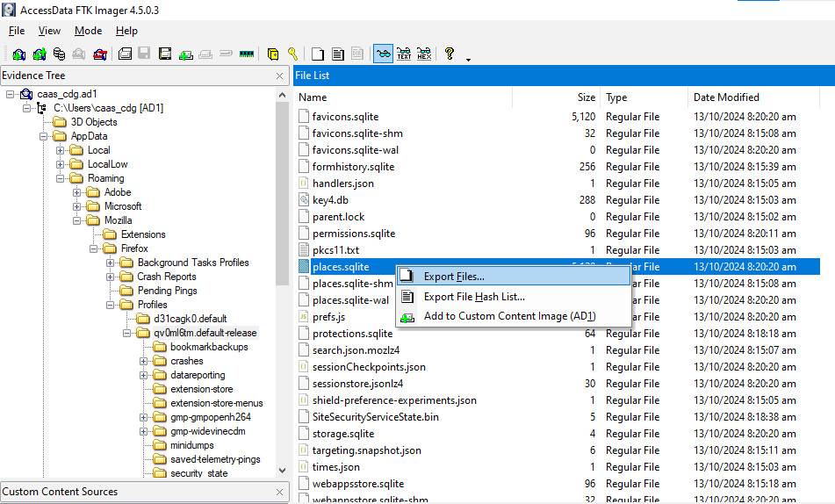This screenshot has width=835, height=504.
Task: Expand the Crash Reports folder node
Action: click(x=111, y=277)
